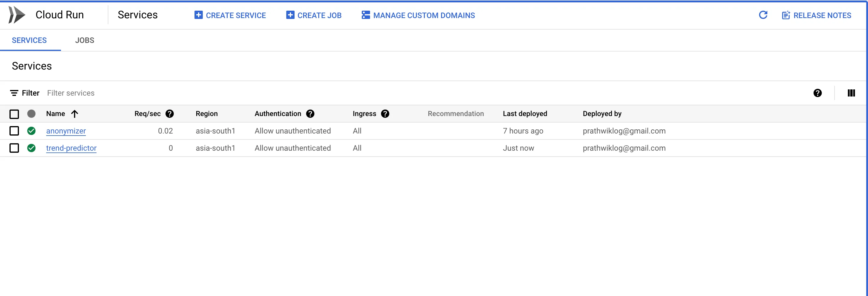Sort by the Region column header
This screenshot has height=296, width=868.
207,114
